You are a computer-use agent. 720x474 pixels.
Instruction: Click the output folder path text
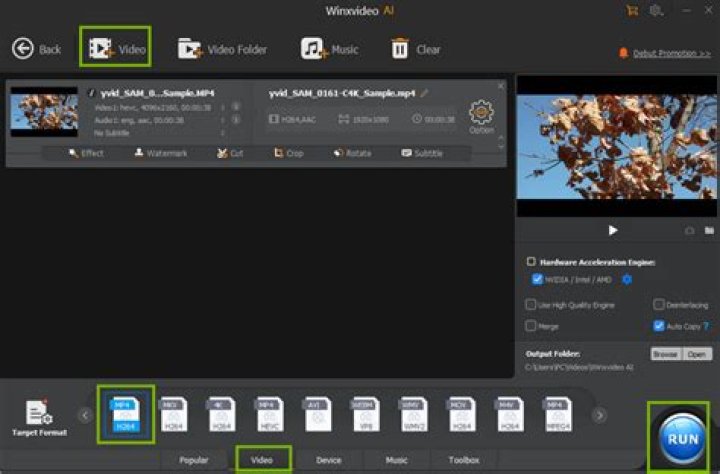tap(579, 367)
